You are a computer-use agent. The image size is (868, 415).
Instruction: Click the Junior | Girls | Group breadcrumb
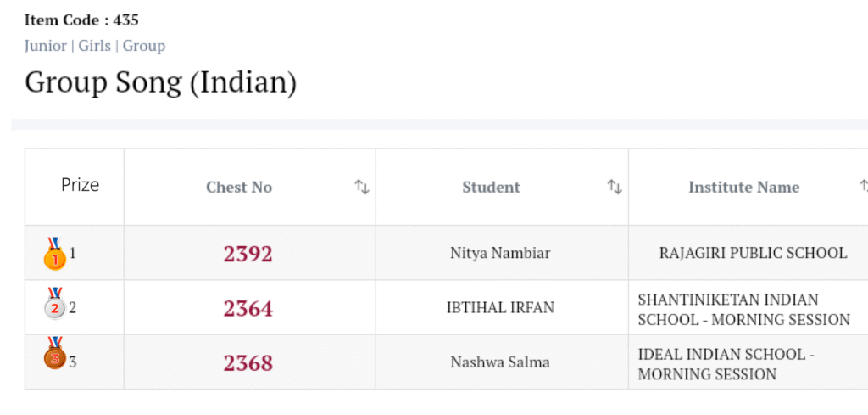coord(95,46)
